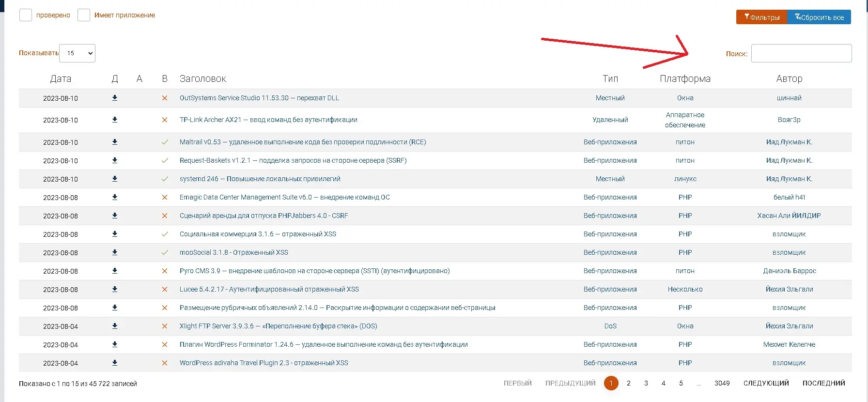Click author 'Мехмет Келепче'

pyautogui.click(x=789, y=344)
